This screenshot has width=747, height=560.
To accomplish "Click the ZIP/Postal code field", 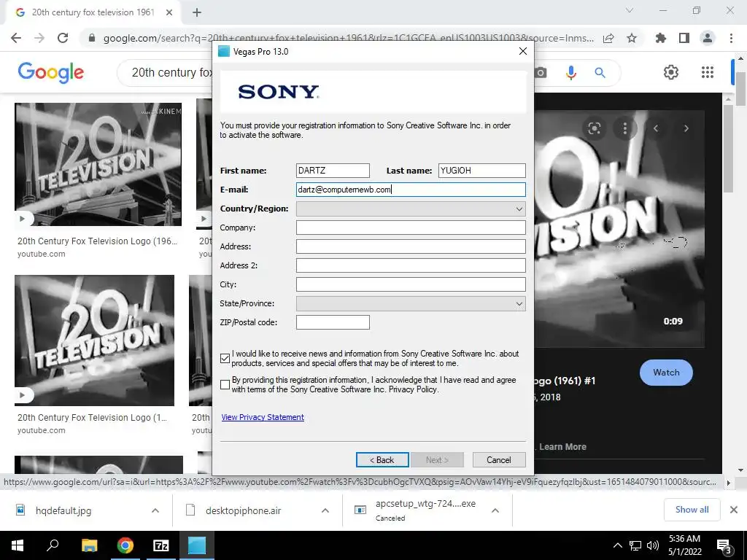I will pyautogui.click(x=333, y=322).
